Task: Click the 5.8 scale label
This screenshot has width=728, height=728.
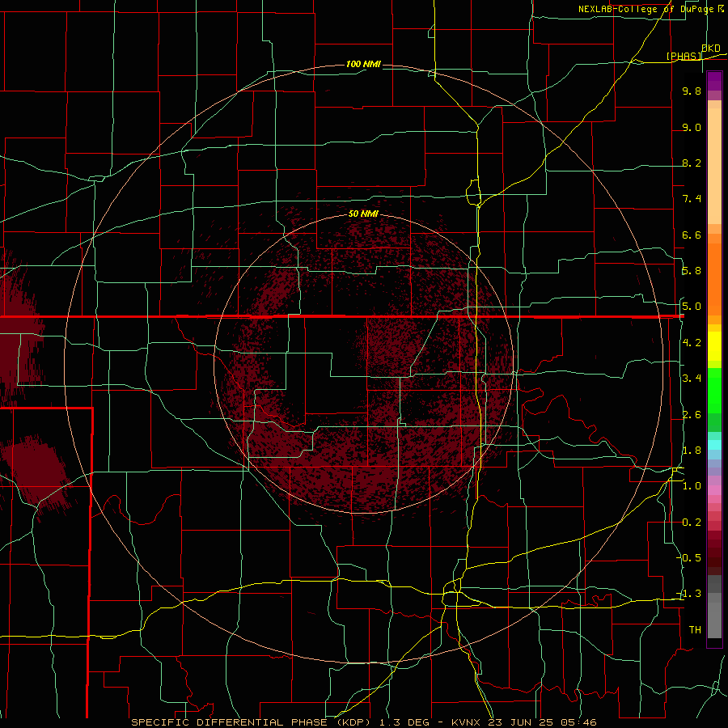Action: click(692, 271)
